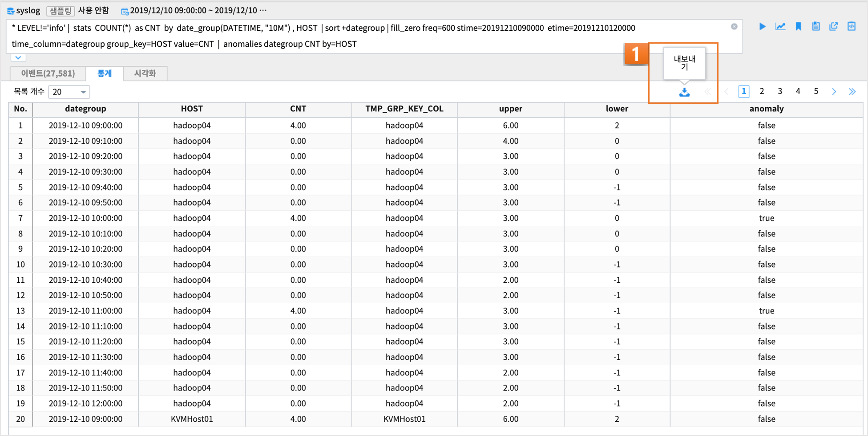This screenshot has height=436, width=868.
Task: Go to page 2
Action: tap(762, 91)
